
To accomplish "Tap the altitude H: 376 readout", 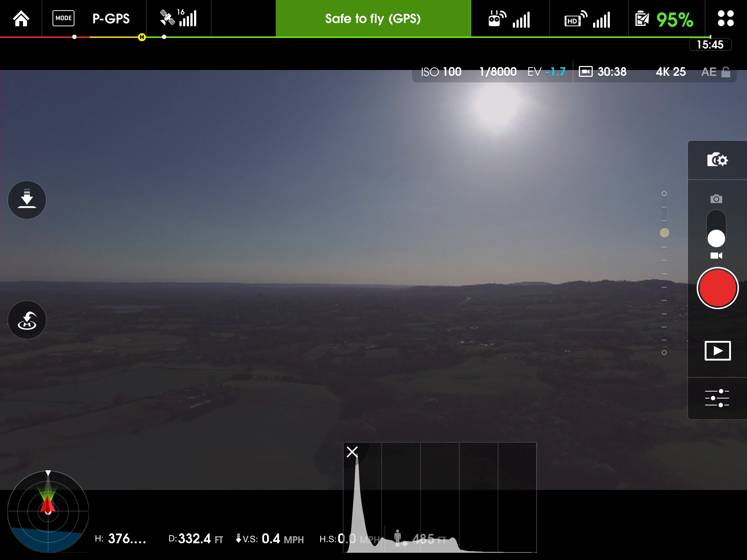I will 120,538.
